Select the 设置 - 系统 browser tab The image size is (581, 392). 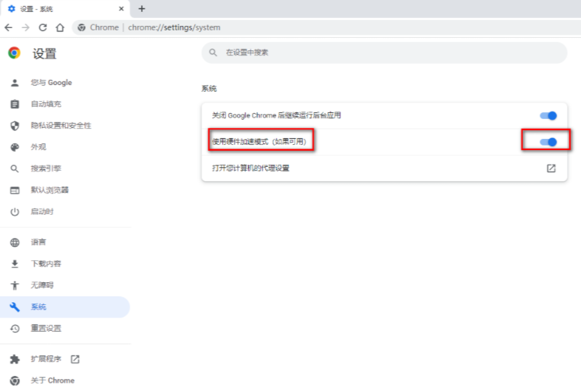tap(65, 9)
